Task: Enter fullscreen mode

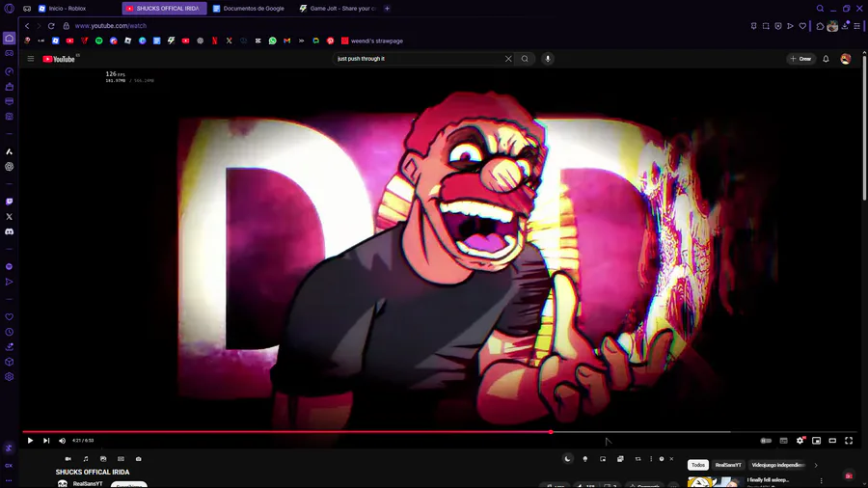Action: (849, 441)
